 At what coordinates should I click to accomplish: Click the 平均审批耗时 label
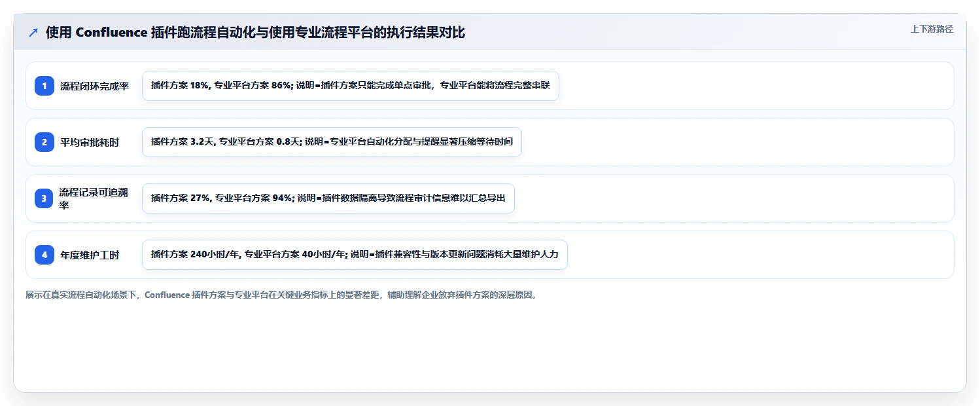point(90,142)
